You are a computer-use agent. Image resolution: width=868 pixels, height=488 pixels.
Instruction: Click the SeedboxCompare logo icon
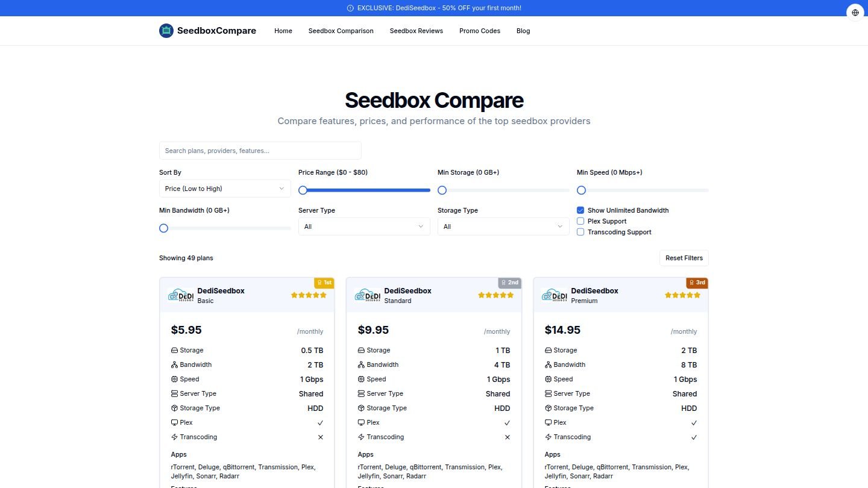(x=166, y=31)
